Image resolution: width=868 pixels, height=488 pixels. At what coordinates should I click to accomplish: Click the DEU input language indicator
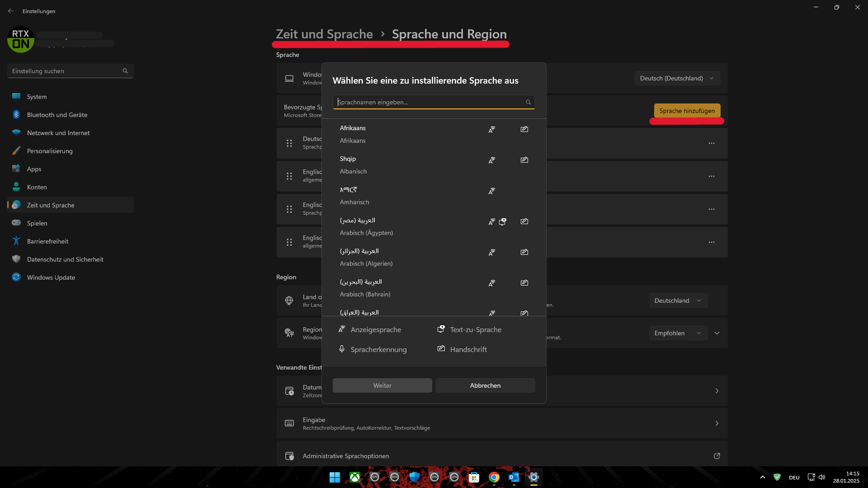pos(794,478)
